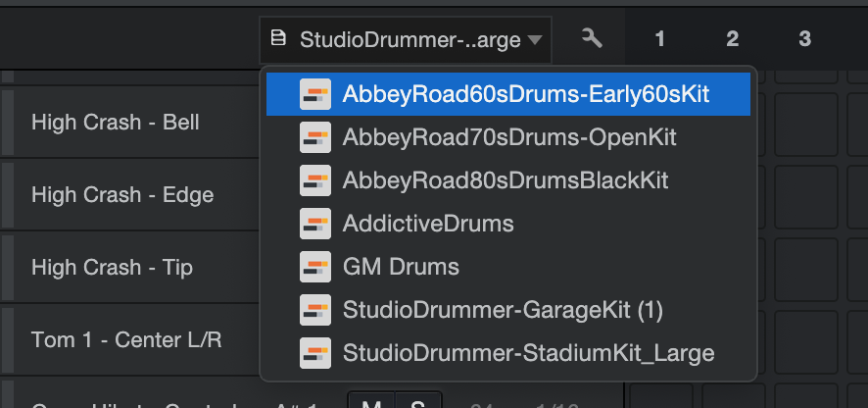Select the High Crash - Edge row
The height and width of the screenshot is (408, 868).
130,195
